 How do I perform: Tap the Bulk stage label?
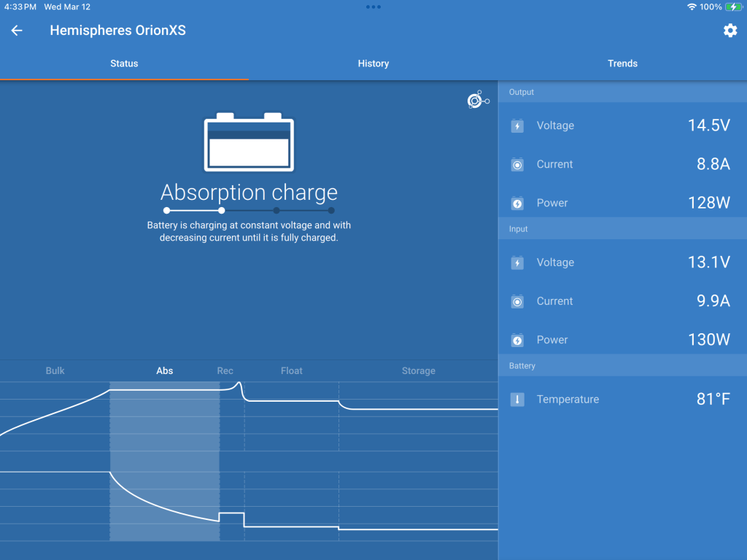point(55,370)
